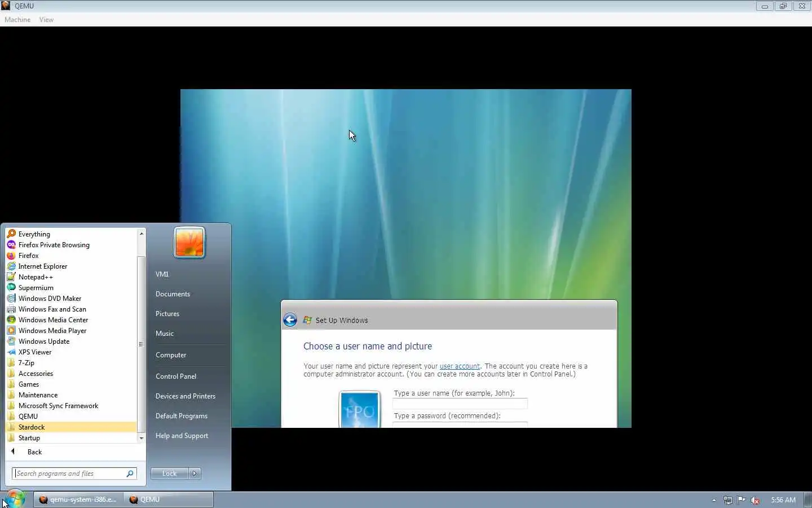Click the FPO account picture
The width and height of the screenshot is (812, 508).
[360, 409]
